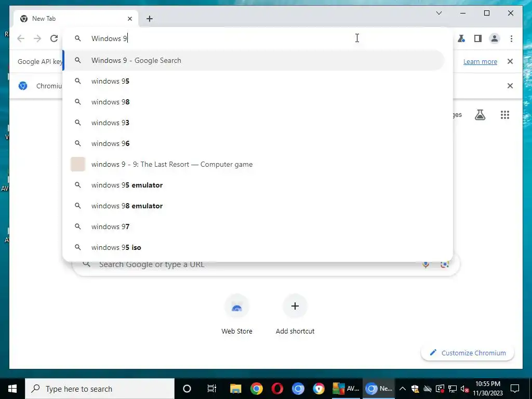The width and height of the screenshot is (532, 399).
Task: Launch Google Chrome from taskbar
Action: (x=257, y=389)
